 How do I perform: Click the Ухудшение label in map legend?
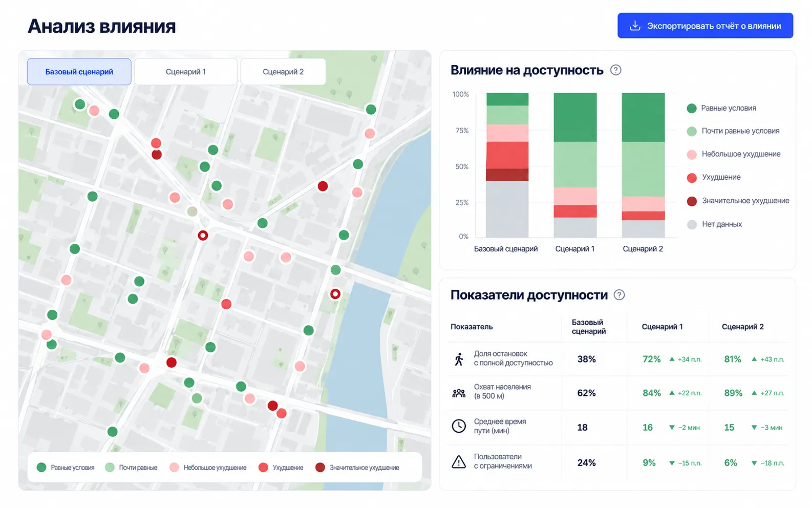coord(288,468)
